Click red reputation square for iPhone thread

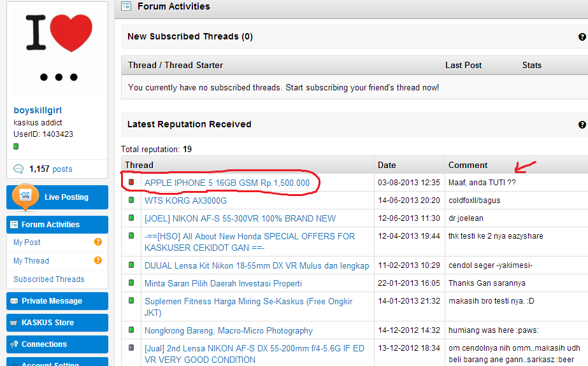131,183
